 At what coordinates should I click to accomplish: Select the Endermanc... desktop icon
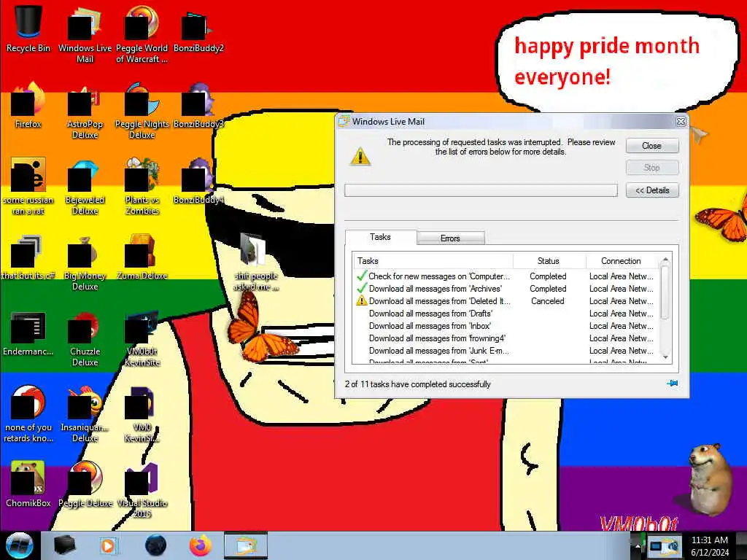click(28, 332)
